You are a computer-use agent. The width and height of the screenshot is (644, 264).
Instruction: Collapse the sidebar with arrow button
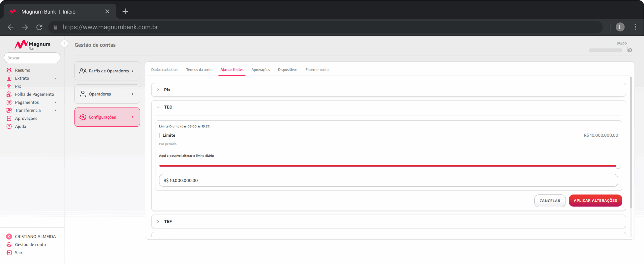pyautogui.click(x=64, y=43)
